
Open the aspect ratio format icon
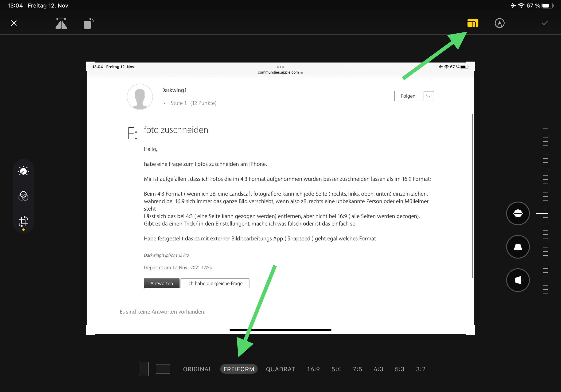pos(472,24)
